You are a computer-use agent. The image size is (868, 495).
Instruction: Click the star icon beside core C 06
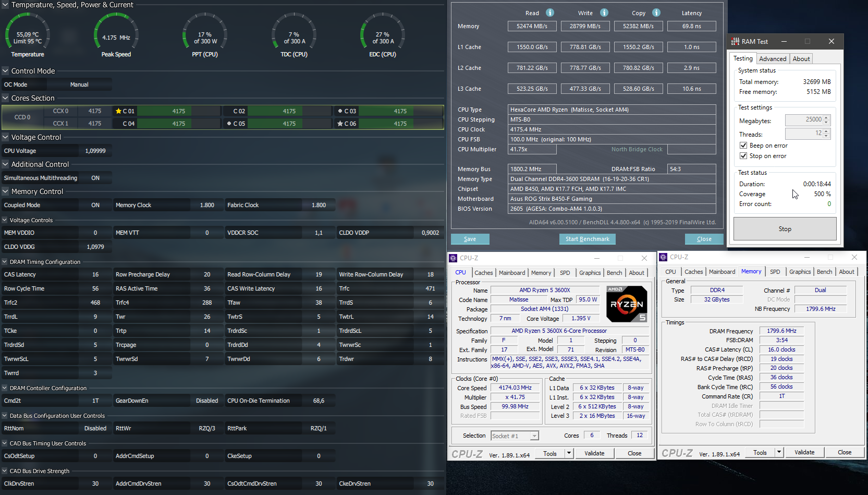point(340,124)
